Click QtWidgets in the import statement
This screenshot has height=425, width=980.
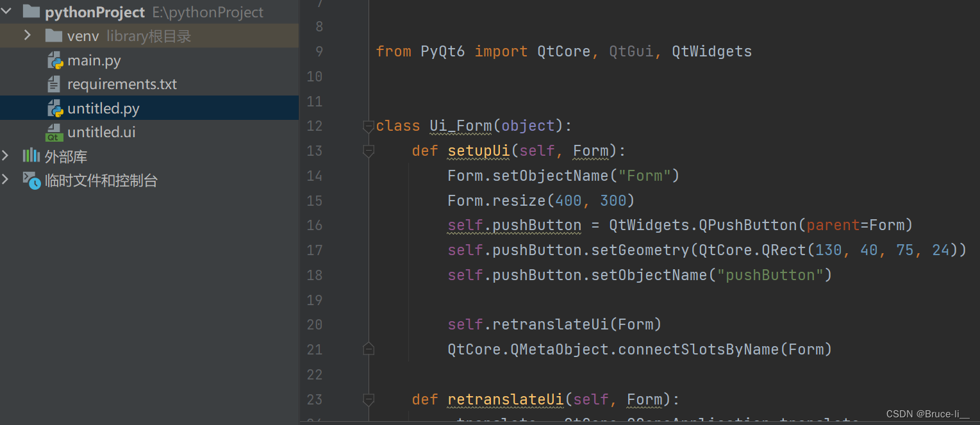point(711,51)
